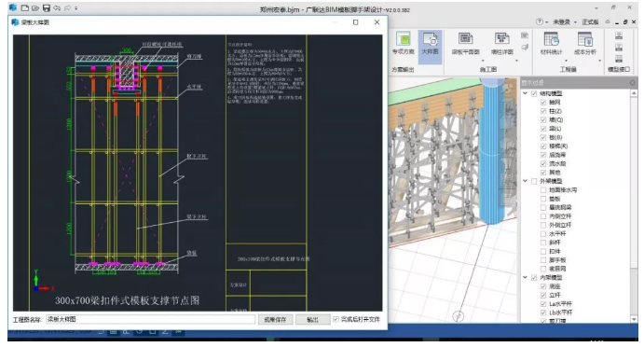Toggle 完成后打开文件 checkbox
Viewport: 644px width, 347px height.
point(336,319)
